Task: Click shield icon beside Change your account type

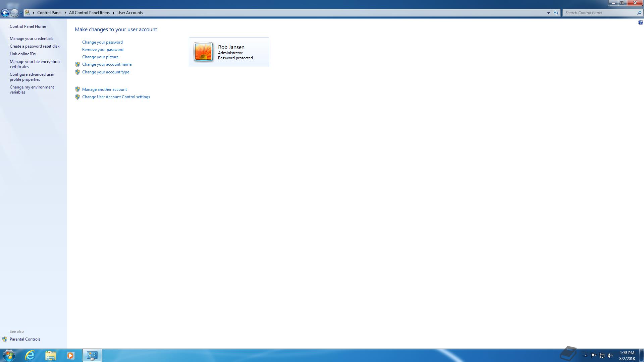Action: point(77,72)
